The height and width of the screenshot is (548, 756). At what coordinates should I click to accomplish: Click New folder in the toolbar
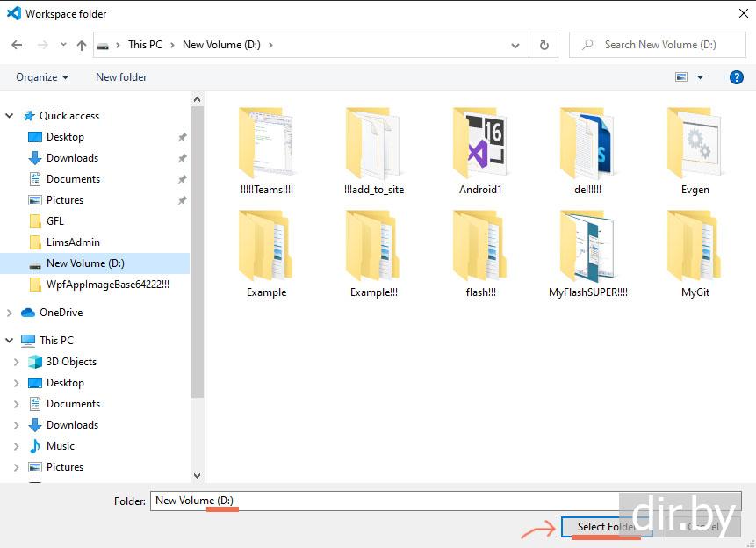[x=121, y=77]
